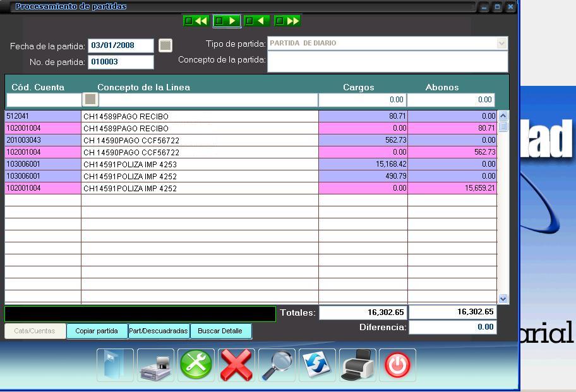Select account code cell 512041
Viewport: 576px width, 392px height.
[43, 116]
